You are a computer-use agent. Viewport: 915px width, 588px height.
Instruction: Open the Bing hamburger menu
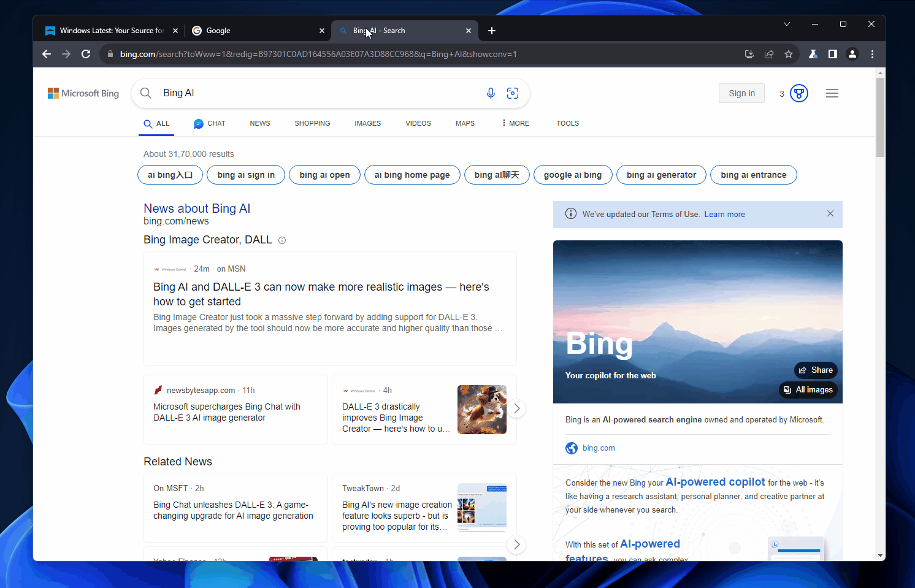(x=832, y=93)
